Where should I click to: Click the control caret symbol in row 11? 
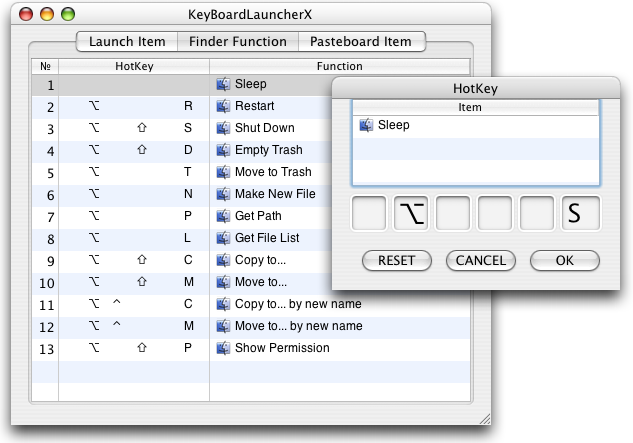pos(117,301)
